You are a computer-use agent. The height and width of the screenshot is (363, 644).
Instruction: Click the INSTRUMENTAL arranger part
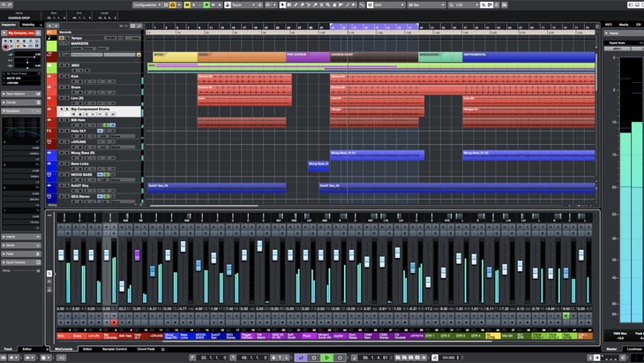pos(528,57)
